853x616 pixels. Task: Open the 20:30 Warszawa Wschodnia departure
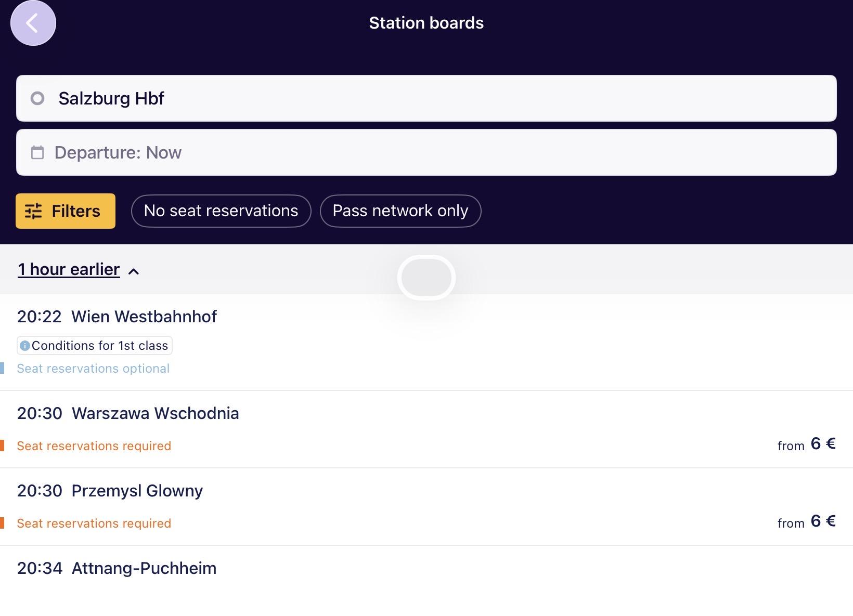click(155, 413)
